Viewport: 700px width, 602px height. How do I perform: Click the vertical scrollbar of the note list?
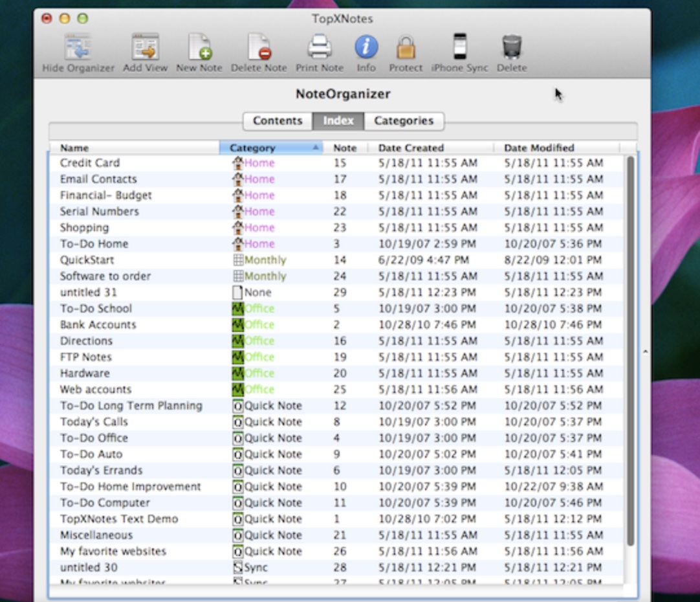point(629,350)
